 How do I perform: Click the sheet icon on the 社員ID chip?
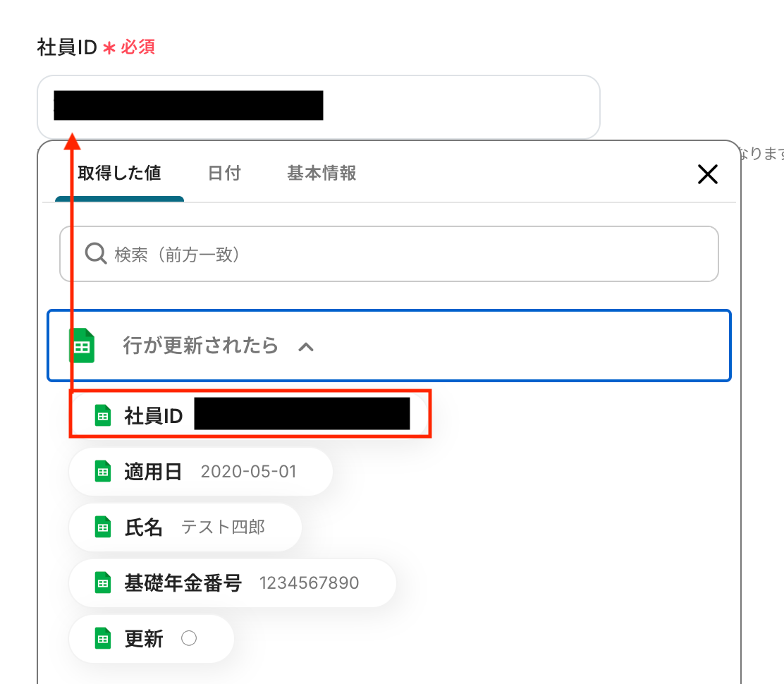point(102,415)
